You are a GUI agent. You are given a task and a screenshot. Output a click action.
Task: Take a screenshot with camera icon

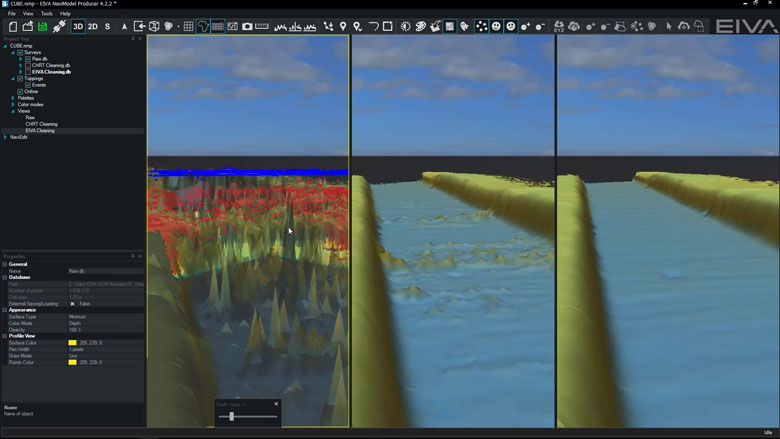[247, 26]
